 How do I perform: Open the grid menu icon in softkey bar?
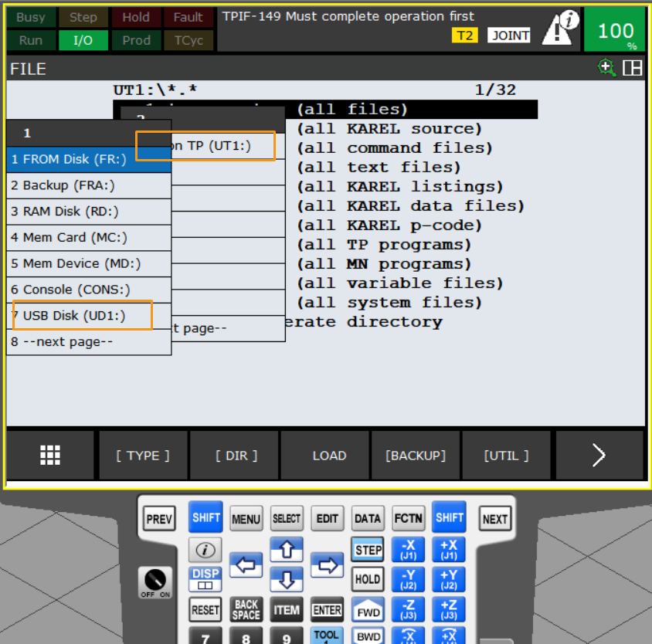point(50,456)
